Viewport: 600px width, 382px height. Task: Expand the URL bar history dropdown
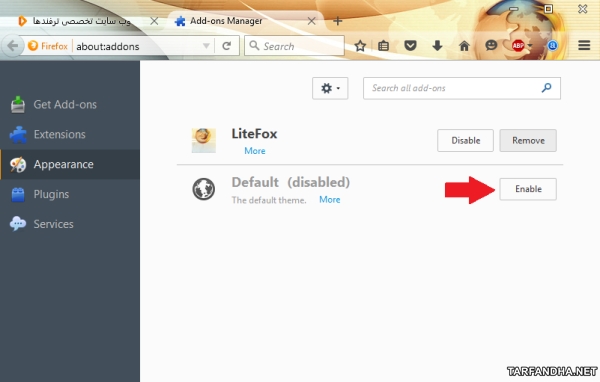coord(206,46)
